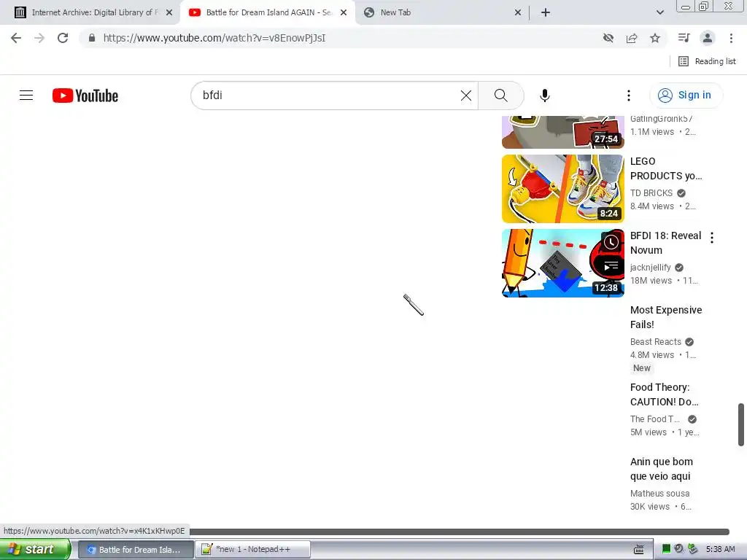Activate Battle for Dream Island taskbar button
Screen dimensions: 747x560
pos(135,550)
